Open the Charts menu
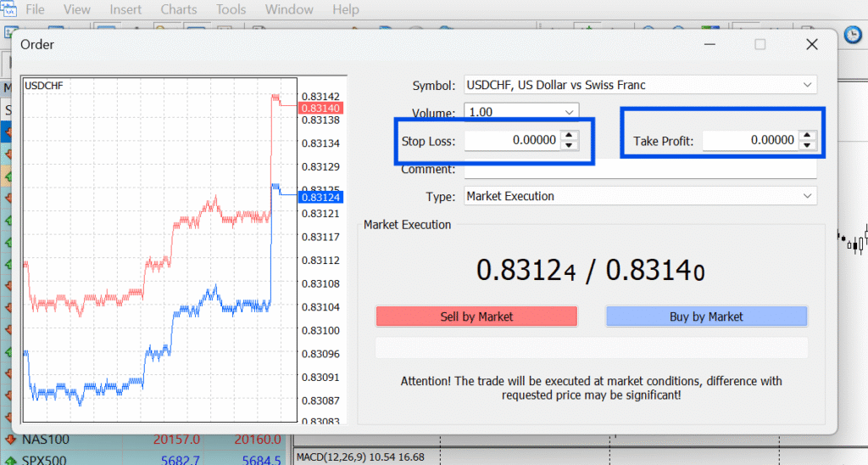The image size is (868, 465). 179,10
